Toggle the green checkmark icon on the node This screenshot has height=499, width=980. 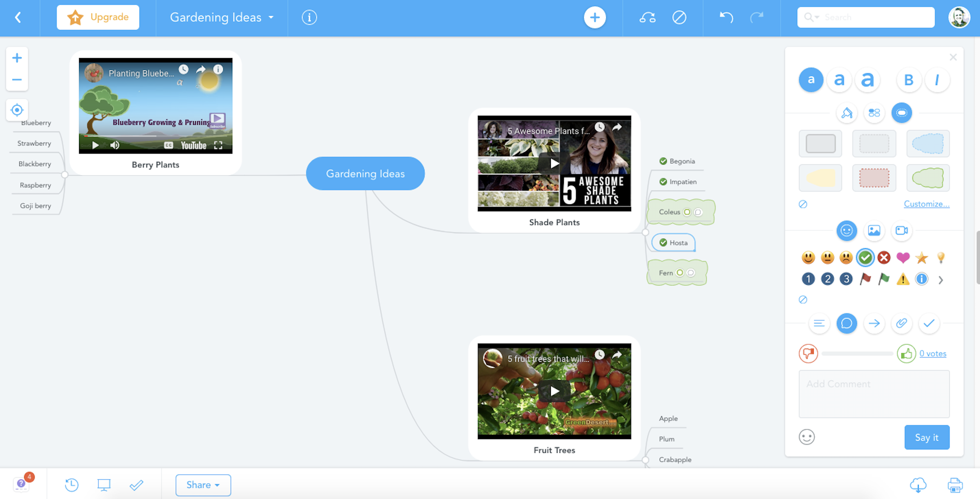click(x=865, y=258)
